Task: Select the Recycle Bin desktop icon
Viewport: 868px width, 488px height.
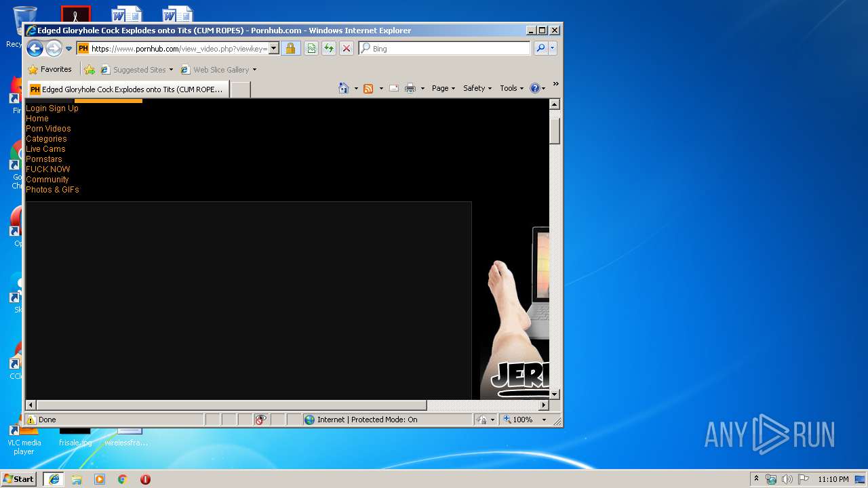Action: pyautogui.click(x=15, y=27)
